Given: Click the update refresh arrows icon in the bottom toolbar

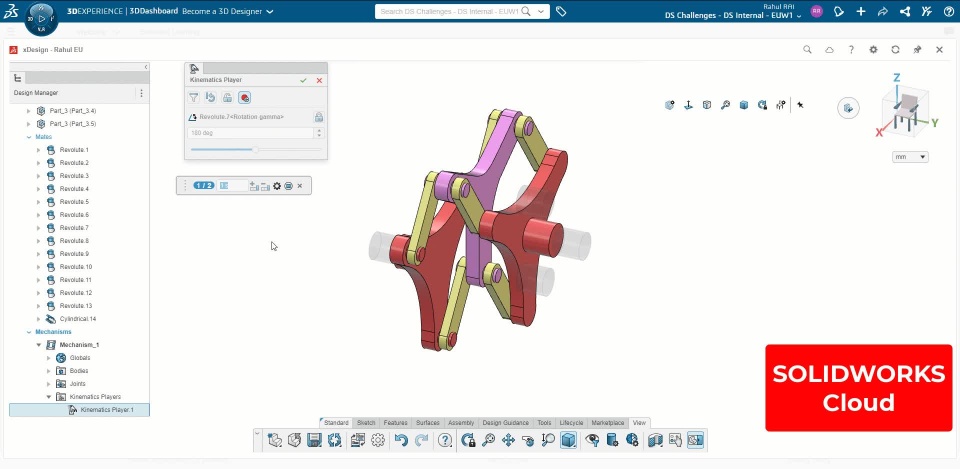Looking at the screenshot, I should [334, 440].
